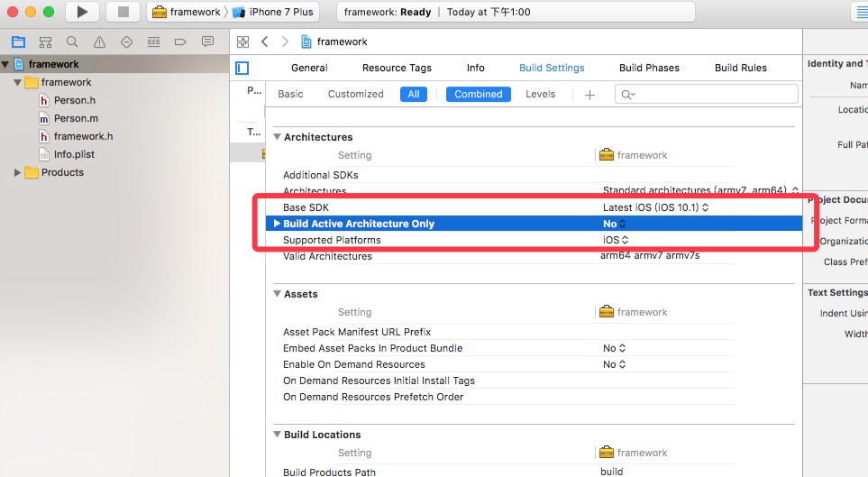Filter settings to Basic
The width and height of the screenshot is (868, 477).
point(290,94)
